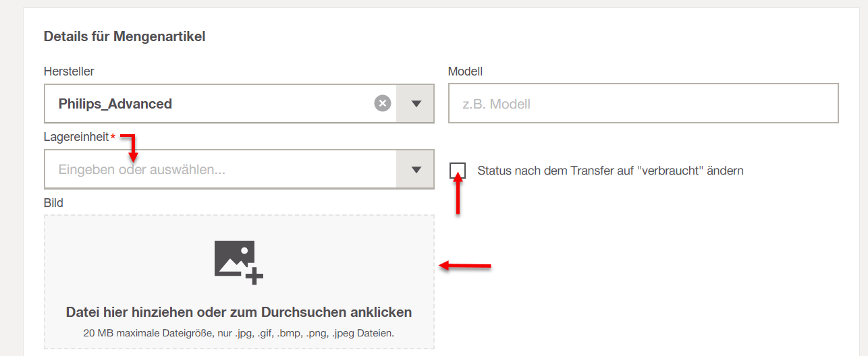Expand the Lagereinheit dropdown list
Viewport: 868px width, 356px height.
pyautogui.click(x=416, y=170)
